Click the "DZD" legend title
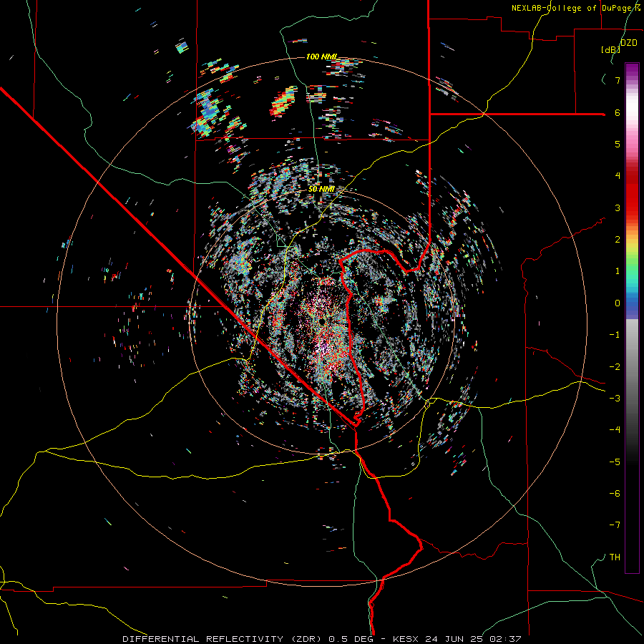 [629, 43]
